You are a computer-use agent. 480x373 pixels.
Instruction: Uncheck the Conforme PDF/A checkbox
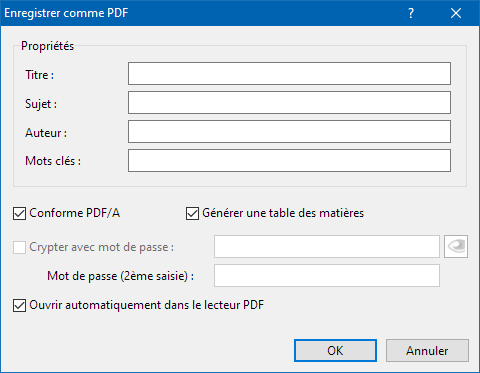20,214
